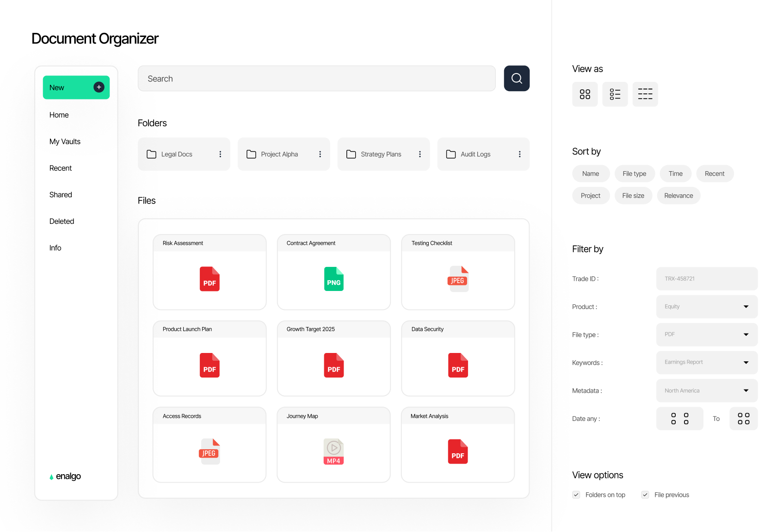Click the New button to create item
This screenshot has height=532, width=783.
click(76, 87)
